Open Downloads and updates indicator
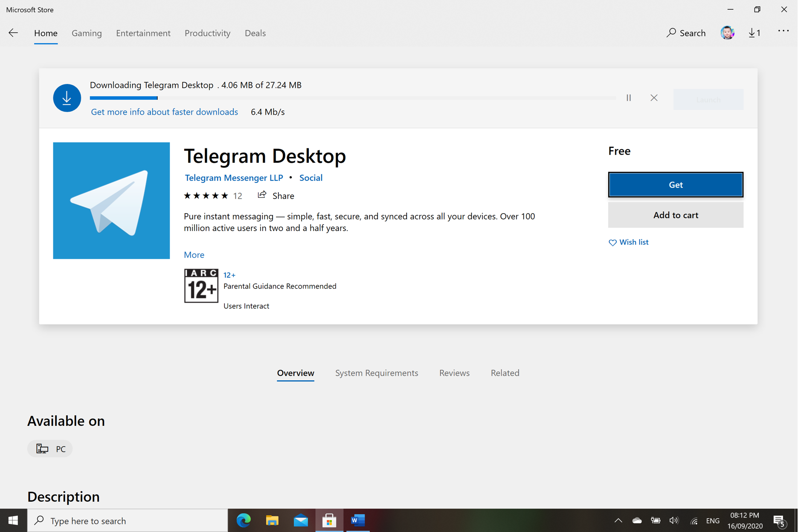 754,33
